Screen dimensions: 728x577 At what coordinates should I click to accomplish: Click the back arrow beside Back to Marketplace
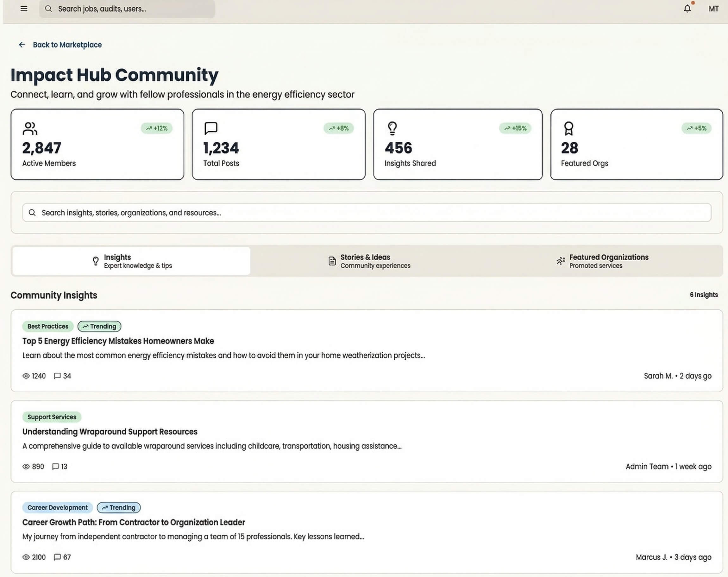(22, 45)
